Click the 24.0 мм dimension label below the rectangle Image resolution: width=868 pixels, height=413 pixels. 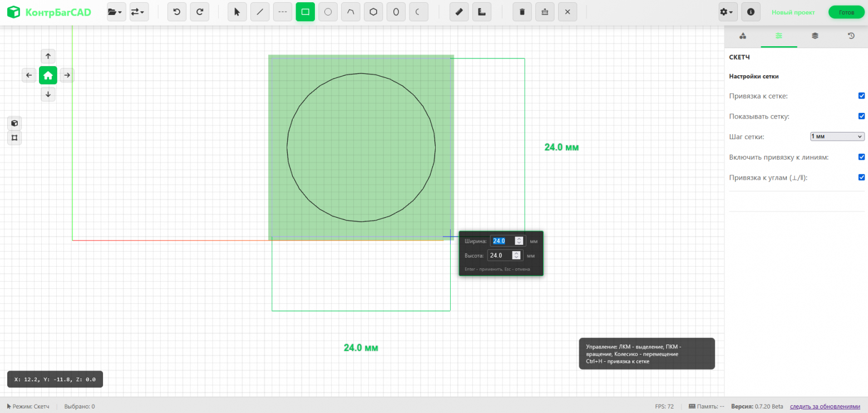(361, 348)
